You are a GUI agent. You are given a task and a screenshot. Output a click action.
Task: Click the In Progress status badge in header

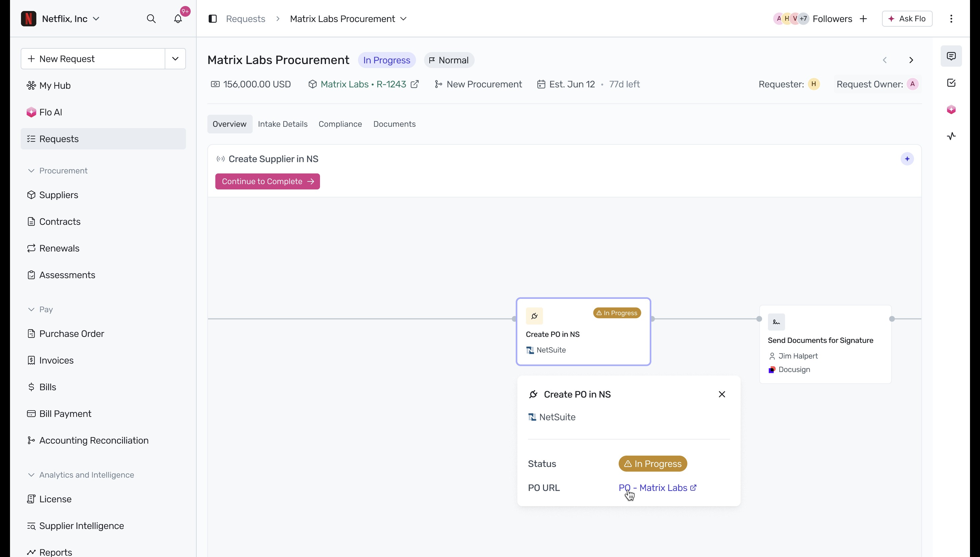click(x=386, y=60)
